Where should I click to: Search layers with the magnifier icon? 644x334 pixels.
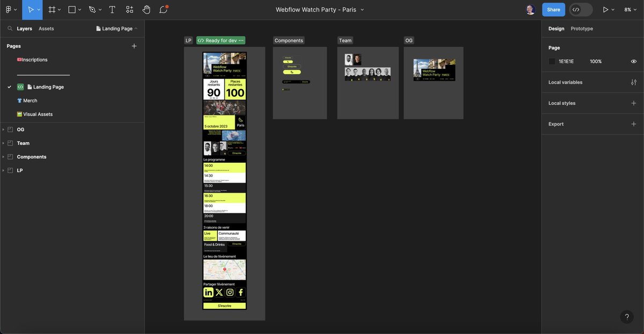10,28
